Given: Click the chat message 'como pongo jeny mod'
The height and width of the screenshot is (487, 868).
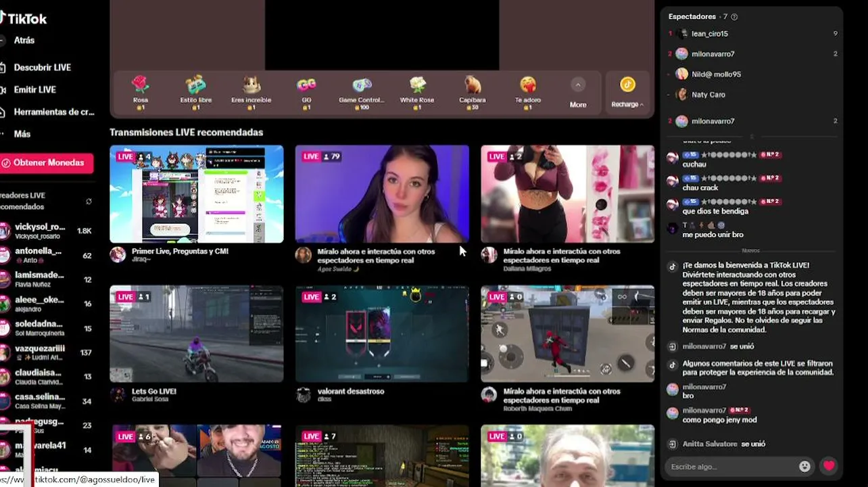Looking at the screenshot, I should pos(719,420).
